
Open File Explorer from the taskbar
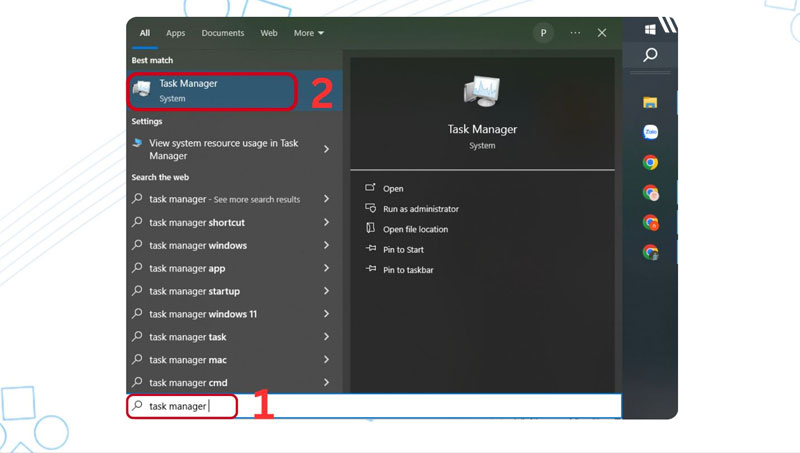(650, 102)
